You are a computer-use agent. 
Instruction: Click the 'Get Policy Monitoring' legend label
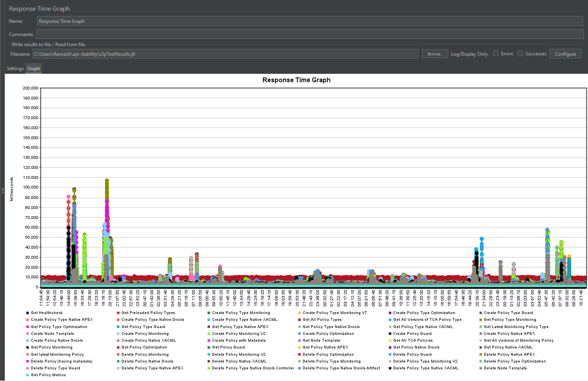click(52, 347)
